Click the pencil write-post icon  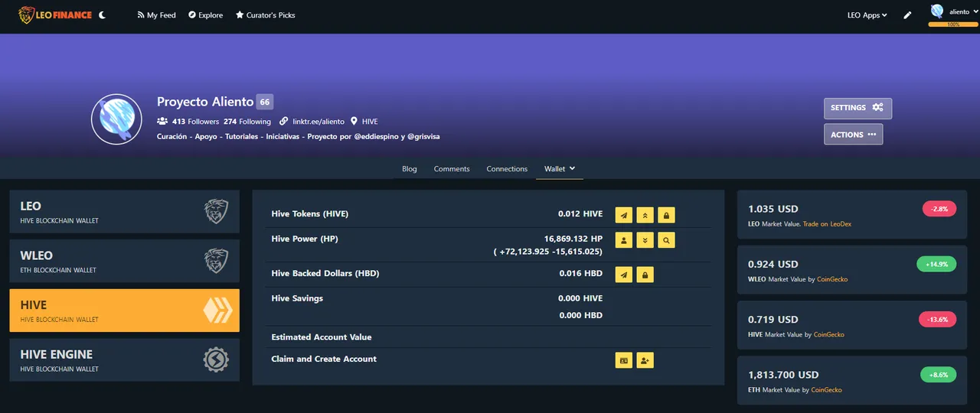tap(907, 15)
